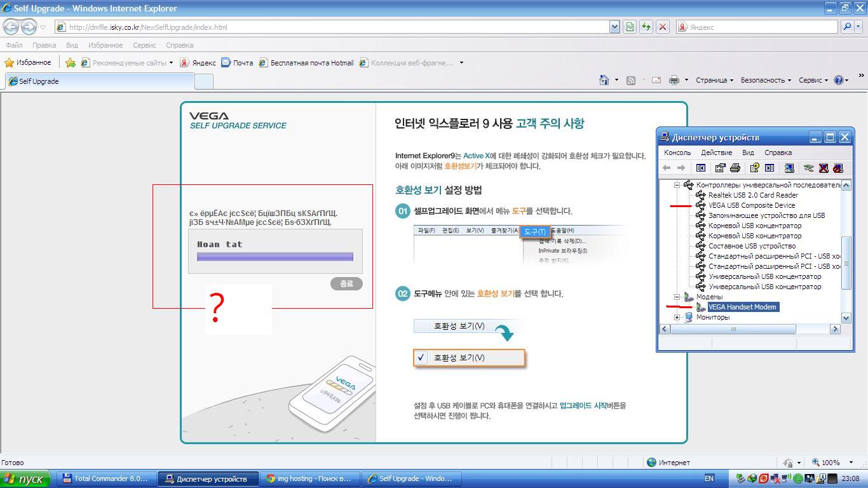Image resolution: width=868 pixels, height=488 pixels.
Task: Click the Hoan tat progress bar
Action: (x=275, y=257)
